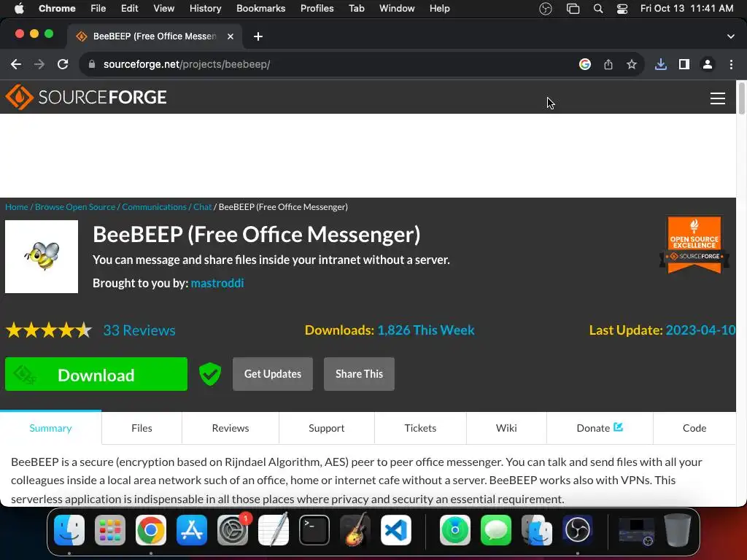This screenshot has width=747, height=560.
Task: Click the site lock icon
Action: point(92,64)
